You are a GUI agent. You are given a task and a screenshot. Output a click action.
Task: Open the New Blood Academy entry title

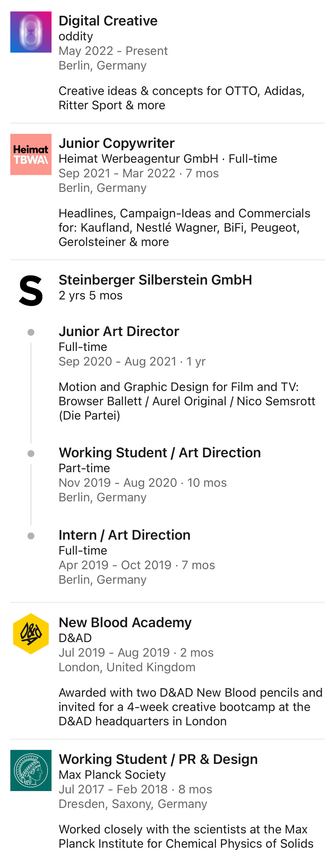pos(125,623)
